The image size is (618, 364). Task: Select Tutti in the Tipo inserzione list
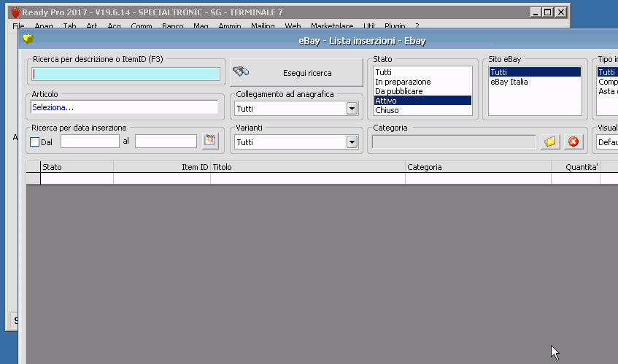coord(607,72)
